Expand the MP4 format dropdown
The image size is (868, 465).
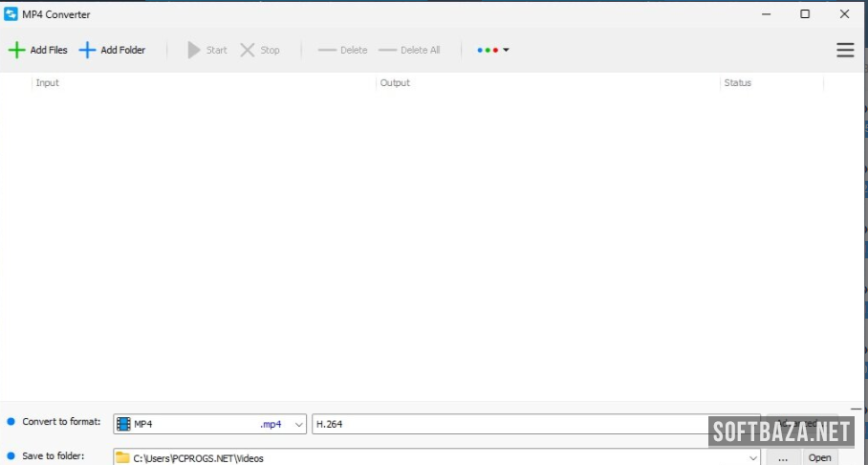(298, 424)
